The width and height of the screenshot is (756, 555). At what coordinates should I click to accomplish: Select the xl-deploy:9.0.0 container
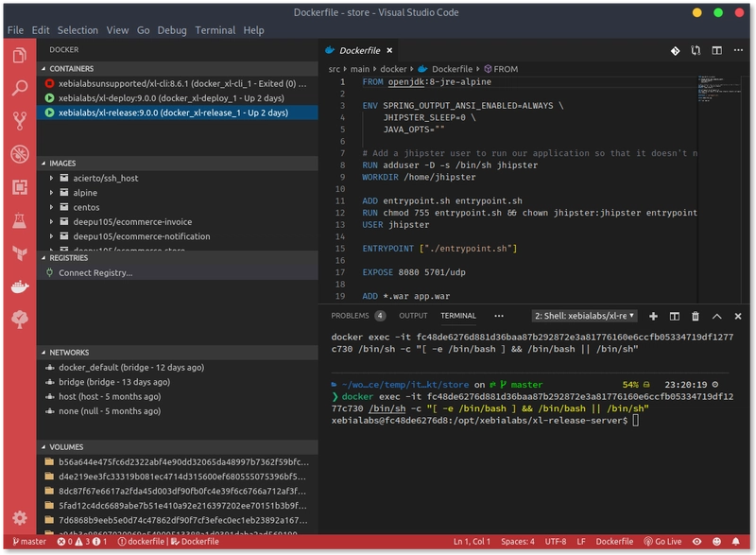click(x=178, y=98)
